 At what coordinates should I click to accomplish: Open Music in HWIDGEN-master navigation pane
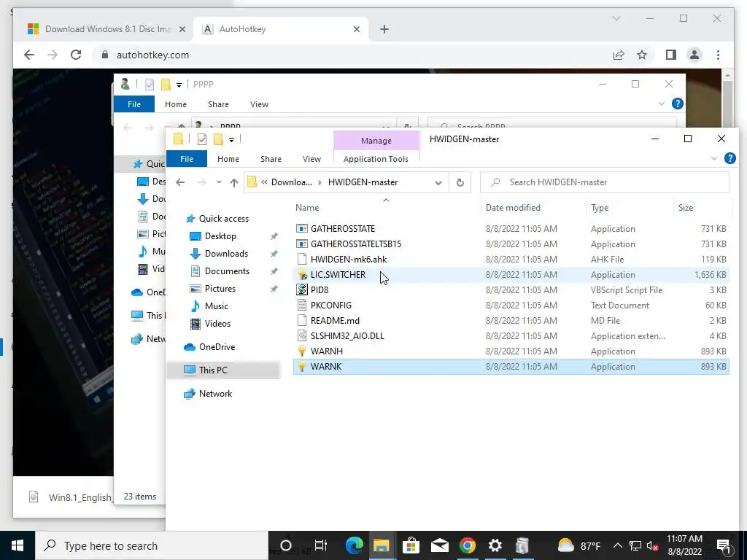click(216, 306)
